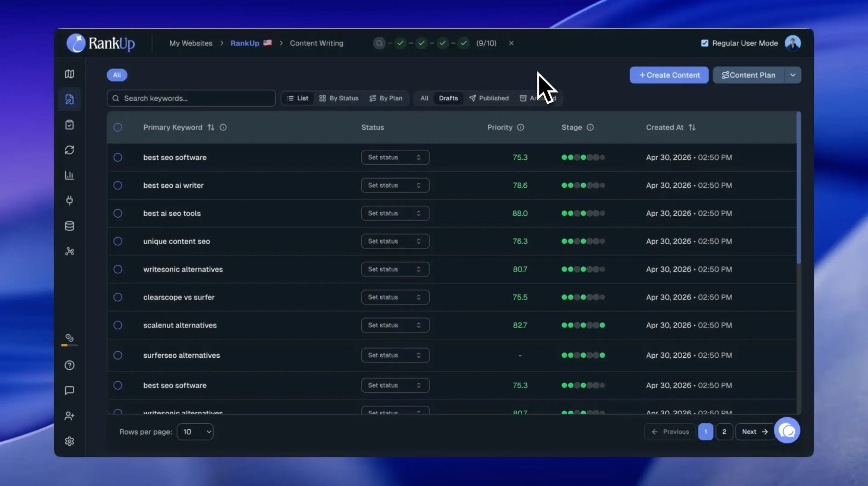Click the magnifier icon in search box
Viewport: 868px width, 486px height.
pyautogui.click(x=115, y=98)
